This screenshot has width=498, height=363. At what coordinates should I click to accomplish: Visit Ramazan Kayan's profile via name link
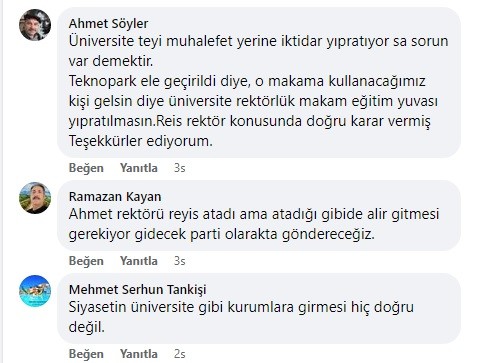coord(115,197)
